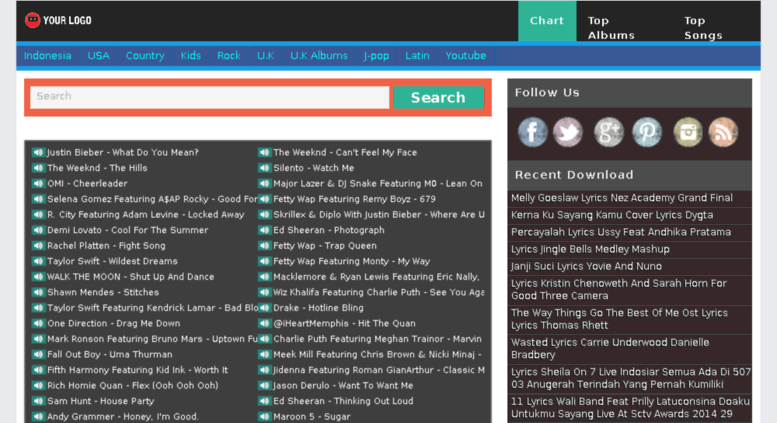Open the RSS feed icon
777x423 pixels.
click(x=723, y=132)
